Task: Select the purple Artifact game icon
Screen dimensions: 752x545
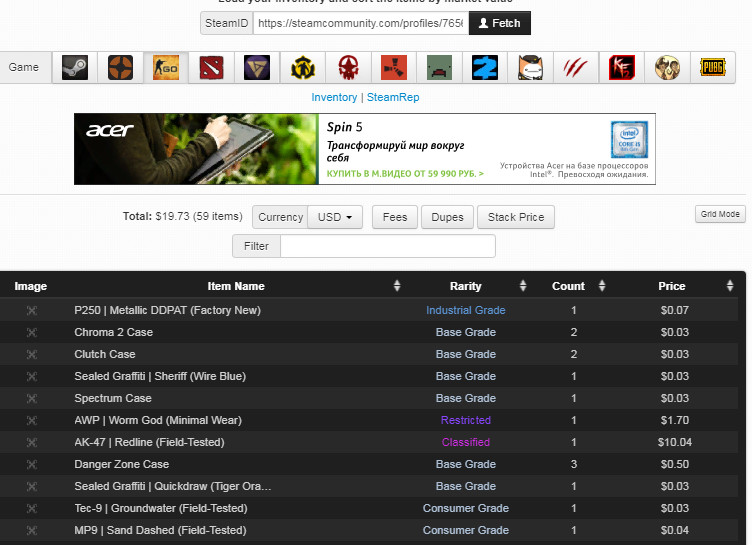Action: point(257,68)
